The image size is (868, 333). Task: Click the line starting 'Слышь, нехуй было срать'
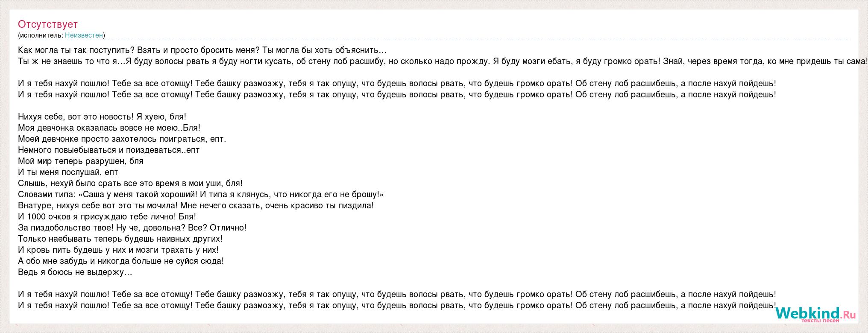pos(130,184)
